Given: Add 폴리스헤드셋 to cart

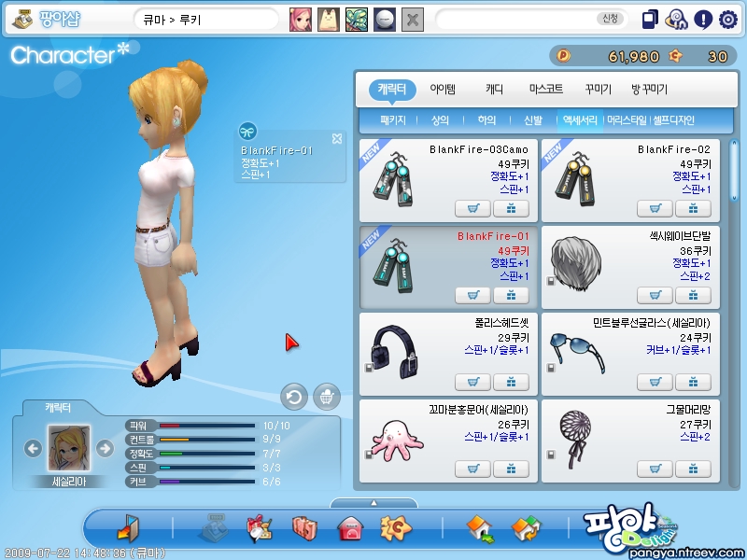Looking at the screenshot, I should click(x=472, y=382).
